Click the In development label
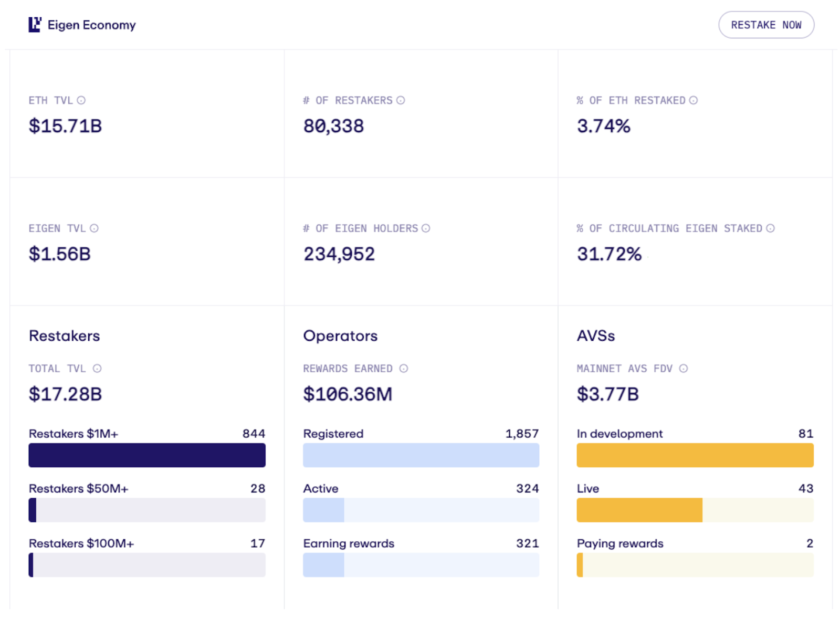The width and height of the screenshot is (840, 619). 620,434
